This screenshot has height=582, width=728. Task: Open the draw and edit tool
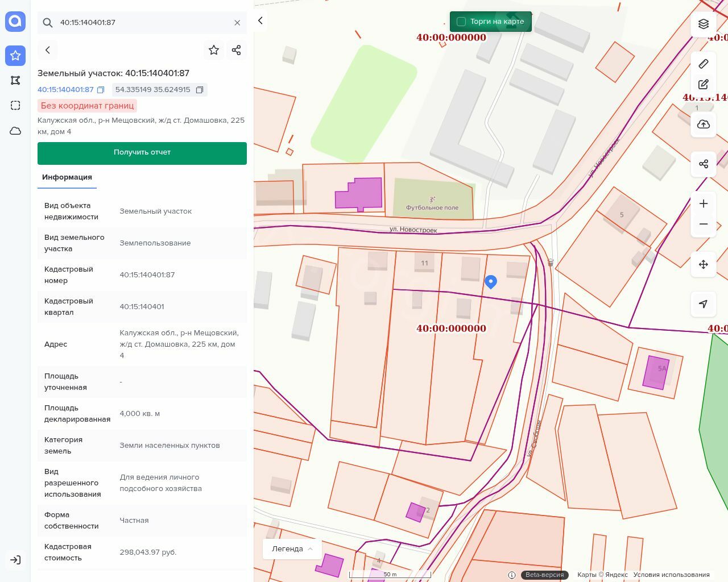click(704, 84)
